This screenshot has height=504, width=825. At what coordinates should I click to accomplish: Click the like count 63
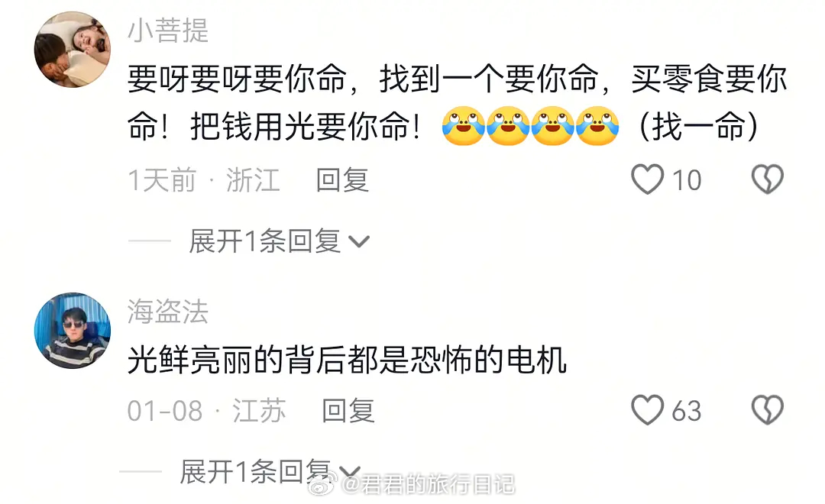[687, 411]
